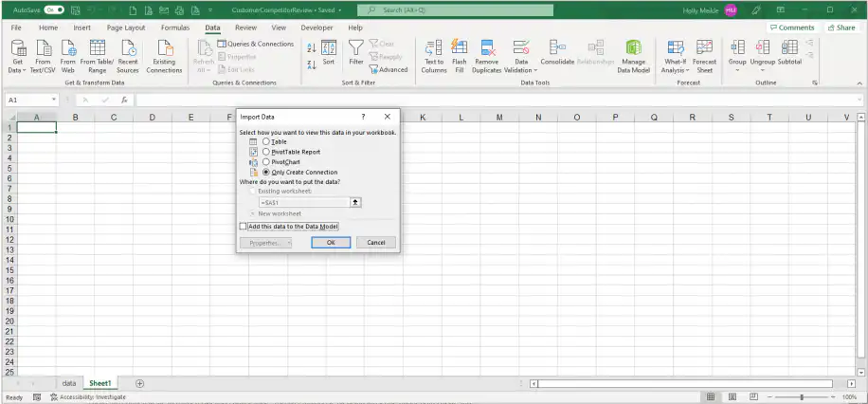Click OK in Import Data dialog
Screen dimensions: 868x404
tap(331, 242)
